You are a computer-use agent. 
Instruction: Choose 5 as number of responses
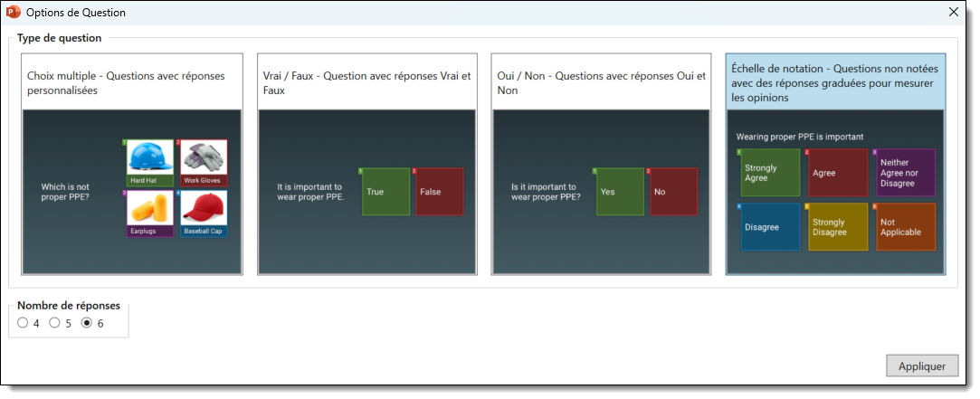(54, 323)
